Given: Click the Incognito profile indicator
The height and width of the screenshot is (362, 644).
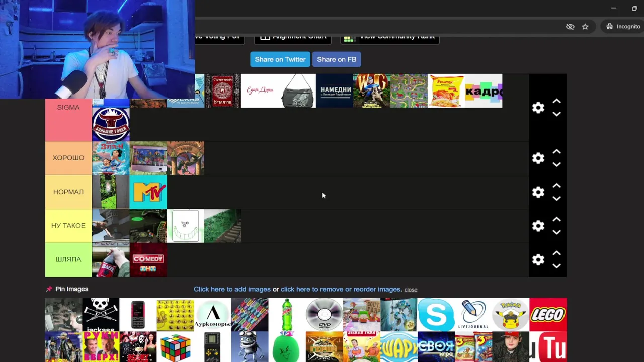Looking at the screenshot, I should pos(623,27).
